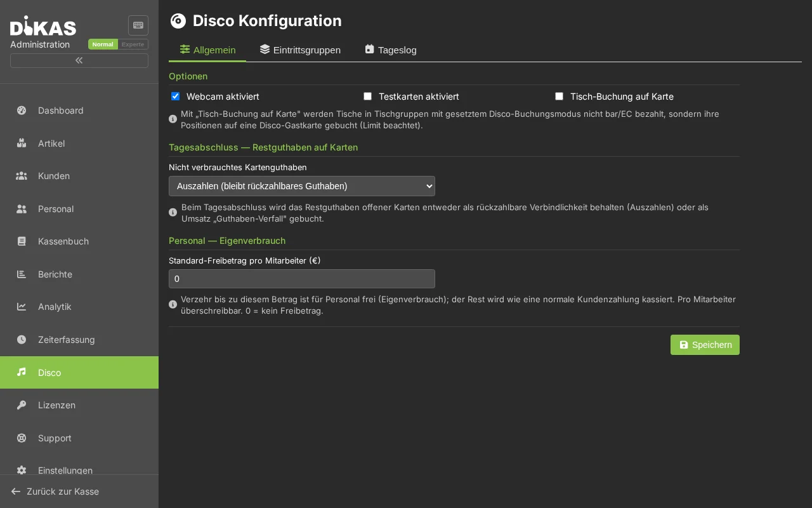Click the Personal — Eigenverbrauch heading
Viewport: 812px width, 508px height.
click(227, 241)
